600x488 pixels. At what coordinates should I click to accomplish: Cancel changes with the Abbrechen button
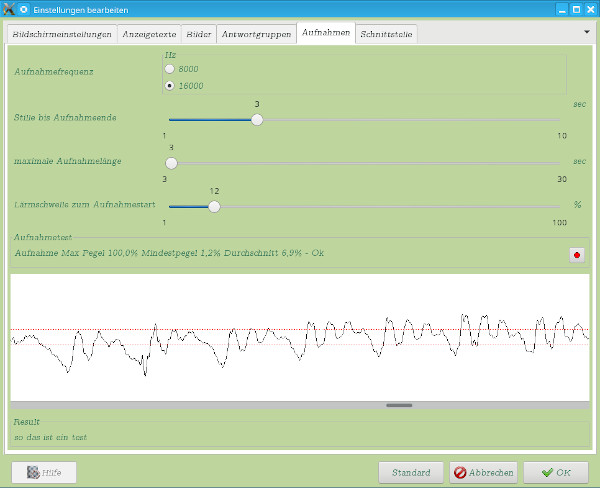tap(483, 473)
